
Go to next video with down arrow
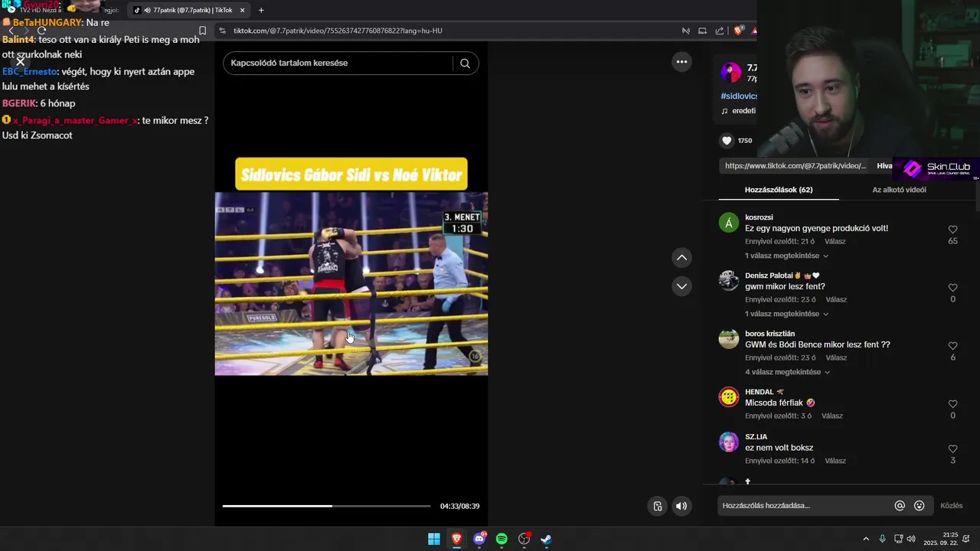coord(681,286)
